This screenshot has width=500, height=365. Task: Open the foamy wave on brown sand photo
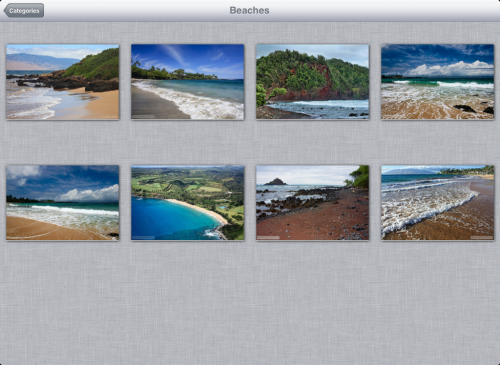click(438, 203)
